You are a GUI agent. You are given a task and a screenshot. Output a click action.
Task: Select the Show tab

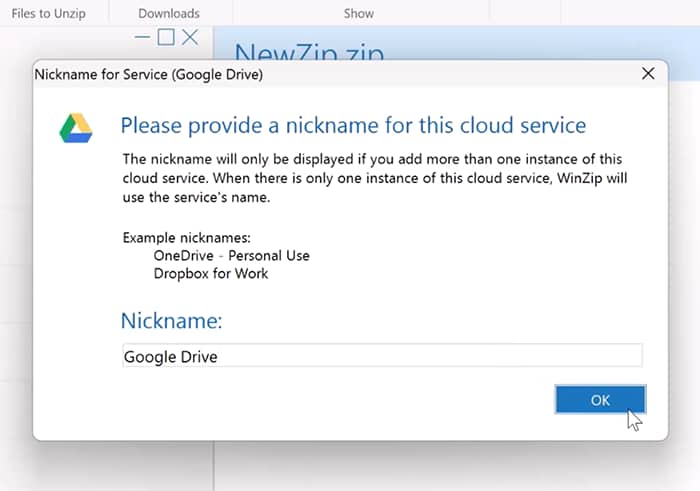(x=359, y=13)
